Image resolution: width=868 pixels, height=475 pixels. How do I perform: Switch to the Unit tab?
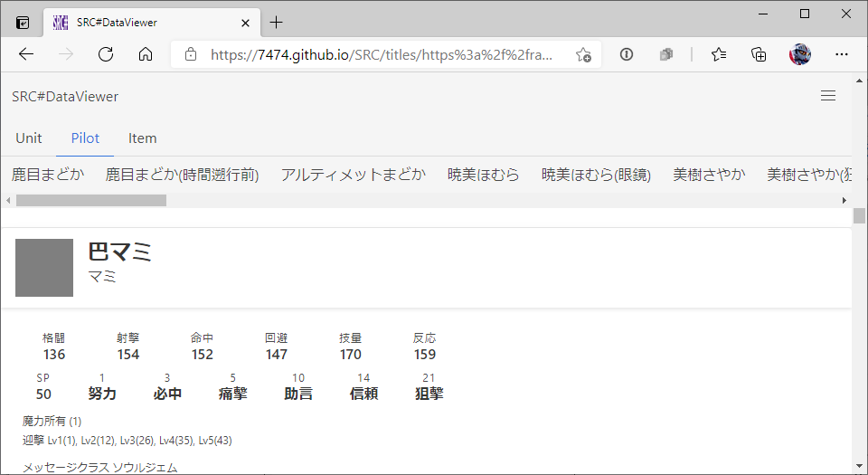coord(29,138)
